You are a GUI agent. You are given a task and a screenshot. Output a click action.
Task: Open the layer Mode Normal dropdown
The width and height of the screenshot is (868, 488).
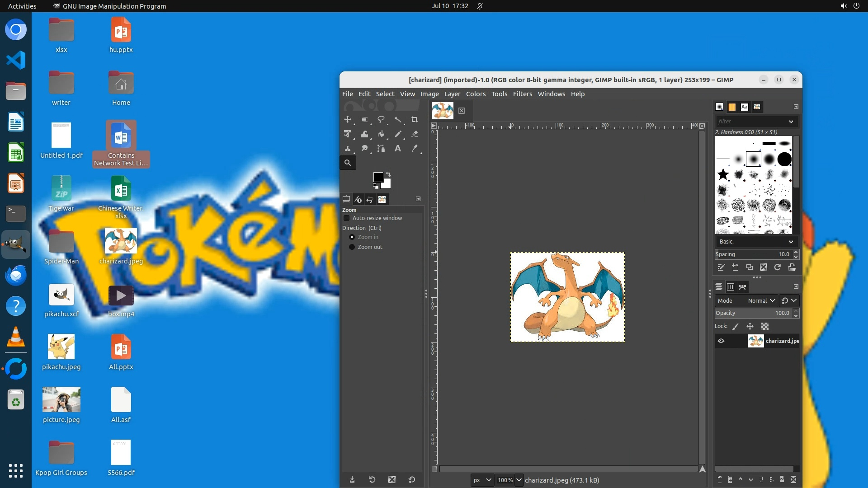click(x=761, y=301)
